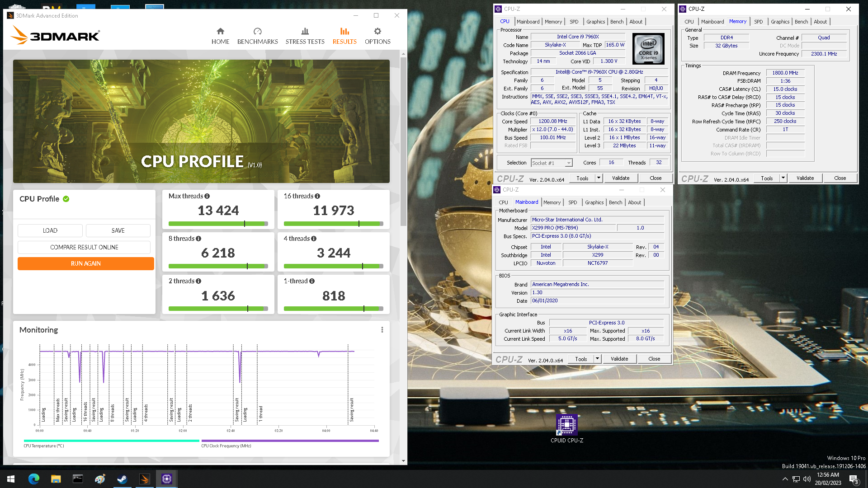Click the Uncore Frequency 2300.1 MHz value
868x488 pixels.
pyautogui.click(x=824, y=54)
